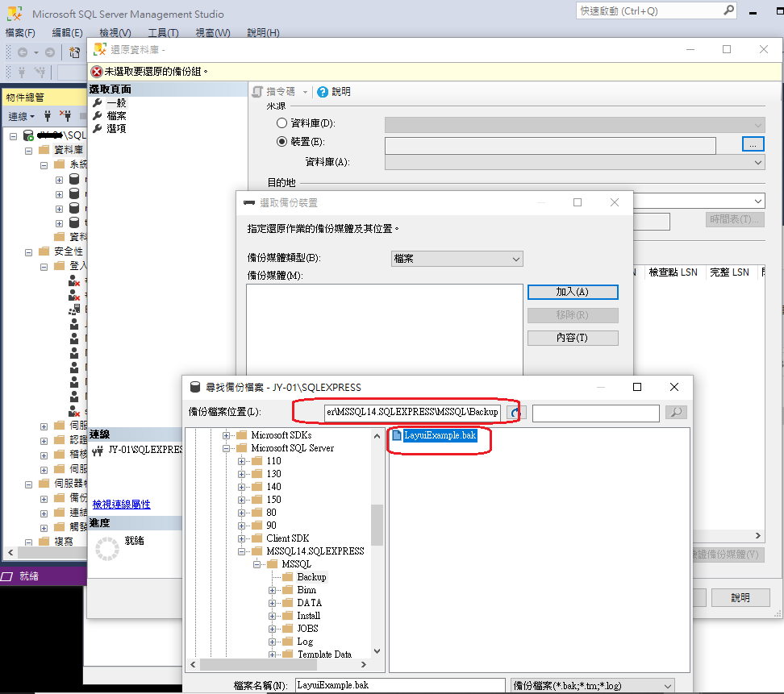784x694 pixels.
Task: Select the Install folder in tree
Action: pyautogui.click(x=308, y=616)
